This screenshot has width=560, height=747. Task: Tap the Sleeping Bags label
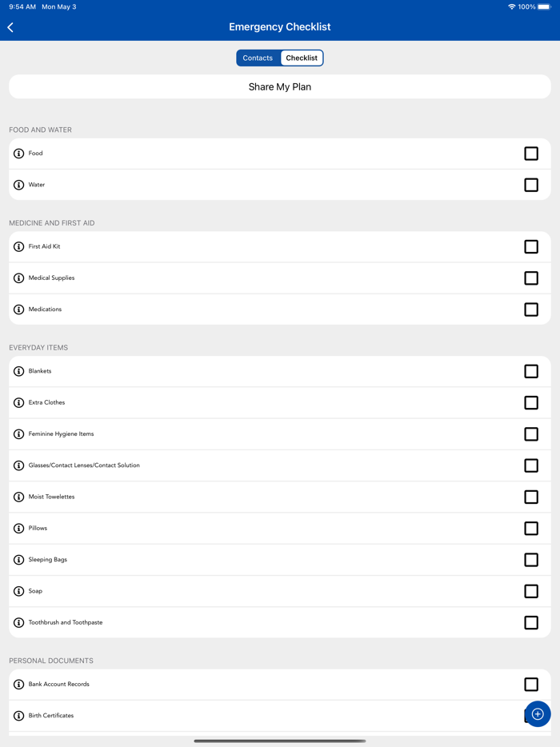tap(48, 559)
